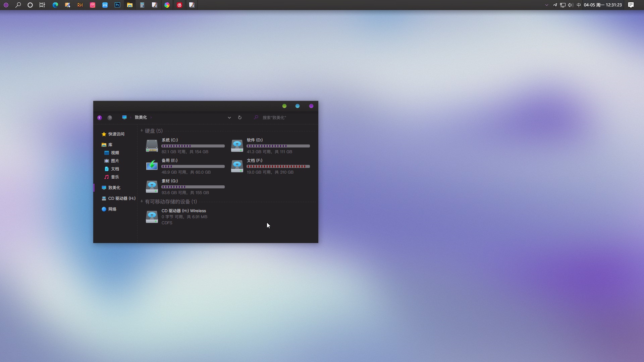Click the 素材 (G:) usage bar
Viewport: 644px width, 362px height.
click(193, 187)
